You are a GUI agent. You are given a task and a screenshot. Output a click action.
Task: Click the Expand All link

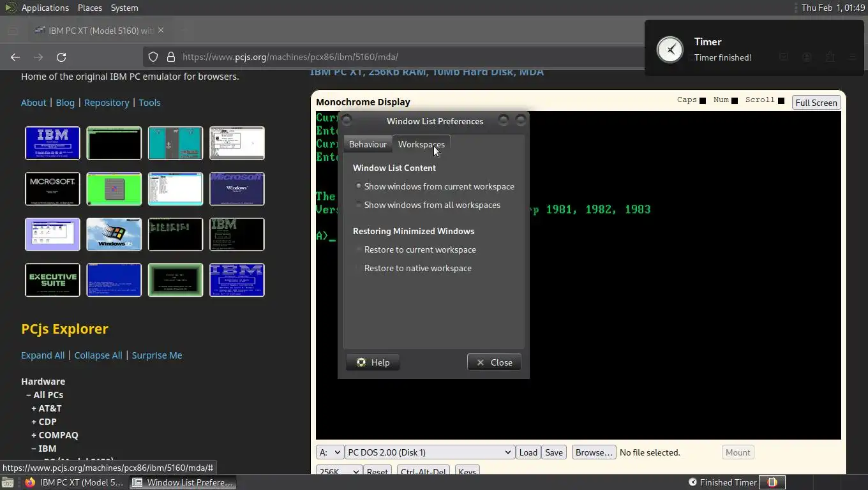click(x=43, y=355)
